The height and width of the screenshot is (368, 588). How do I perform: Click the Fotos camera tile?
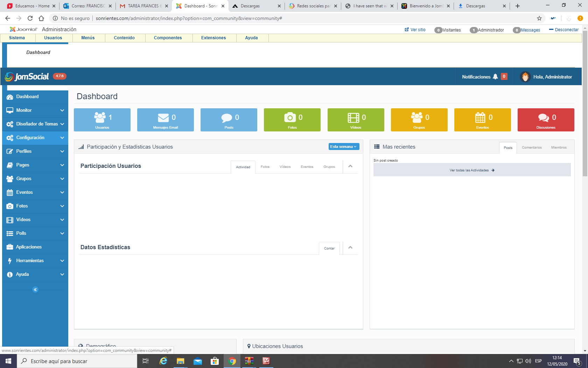[290, 117]
